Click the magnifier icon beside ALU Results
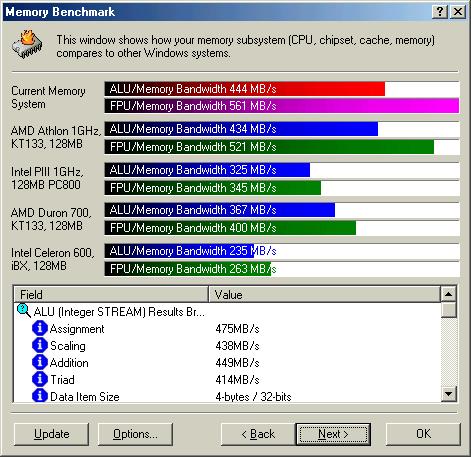Viewport: 471px width, 457px height. [x=24, y=311]
